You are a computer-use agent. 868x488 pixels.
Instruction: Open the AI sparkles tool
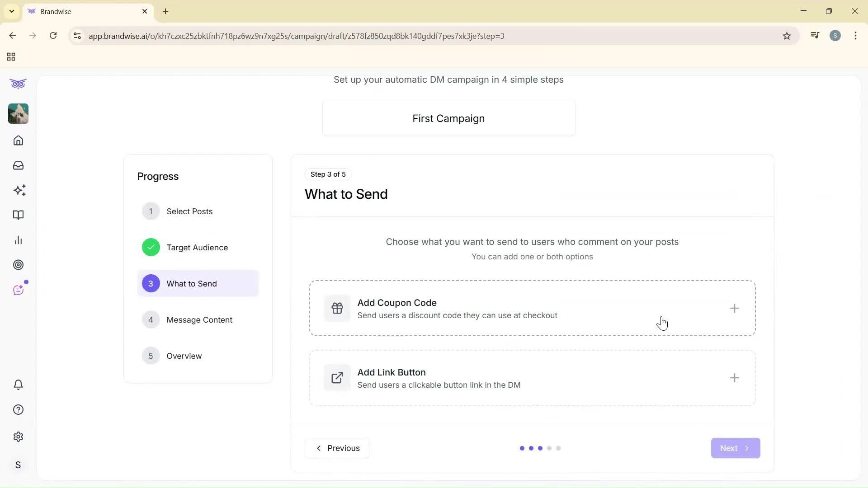(x=19, y=190)
